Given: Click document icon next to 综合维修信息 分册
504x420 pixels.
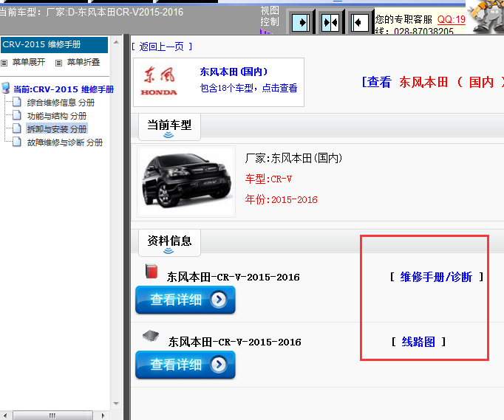Looking at the screenshot, I should [17, 102].
